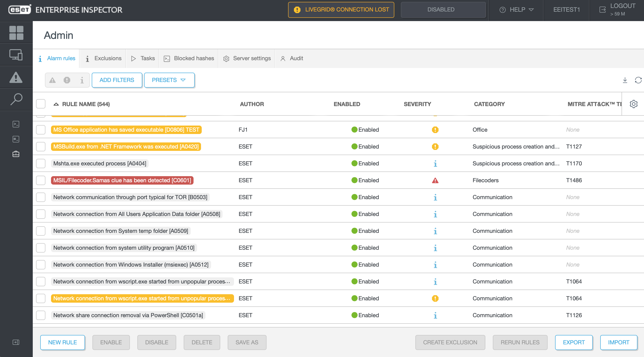Click the LiveGrid warning exclamation icon
The image size is (644, 357).
pos(297,10)
